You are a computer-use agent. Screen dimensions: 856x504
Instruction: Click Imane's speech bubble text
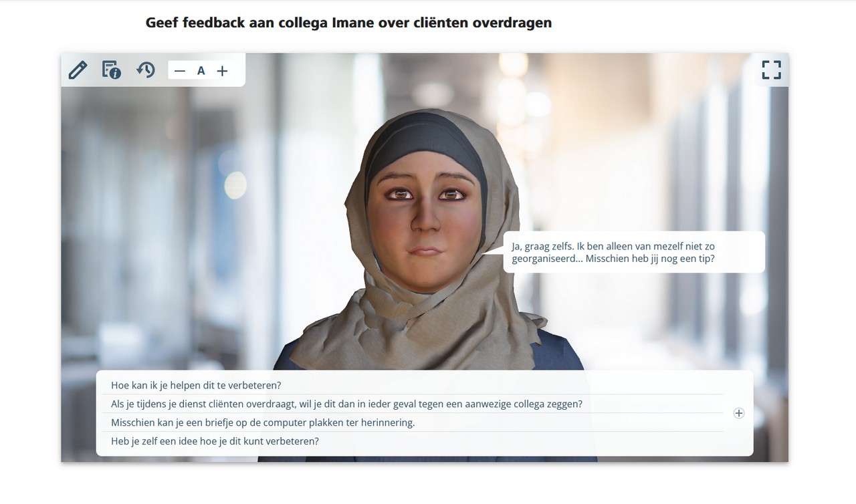point(613,252)
